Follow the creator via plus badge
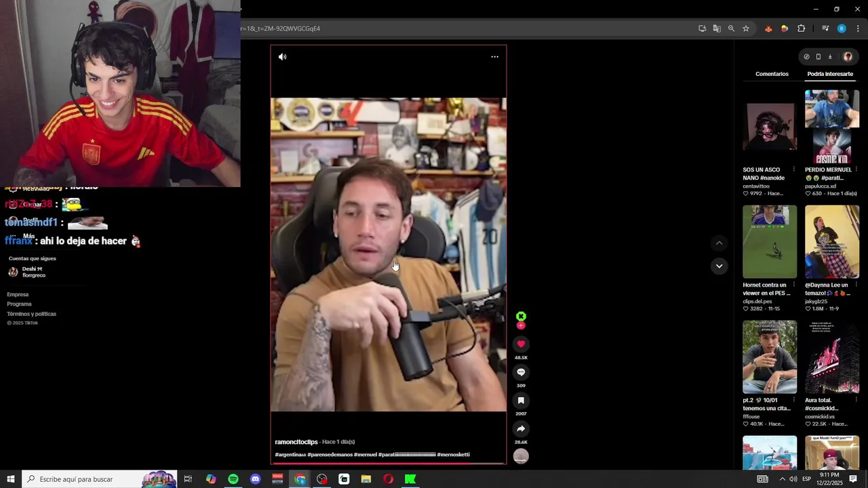This screenshot has height=488, width=868. [521, 326]
